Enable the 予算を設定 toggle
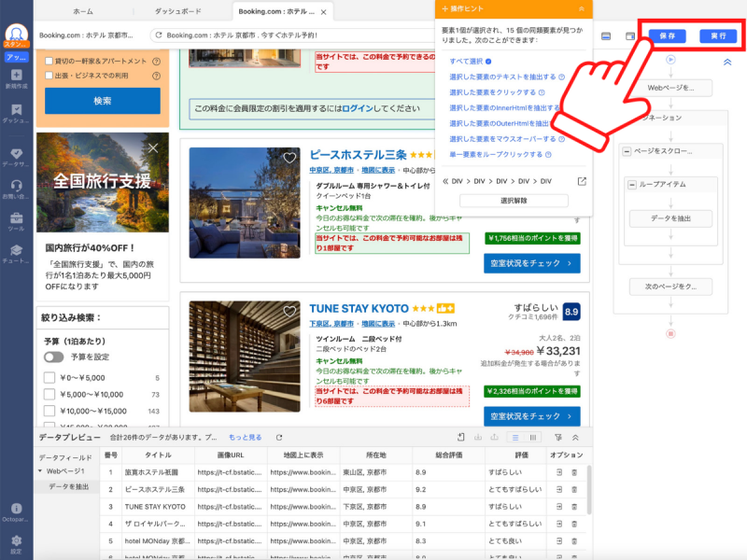Image resolution: width=747 pixels, height=560 pixels. click(x=54, y=357)
